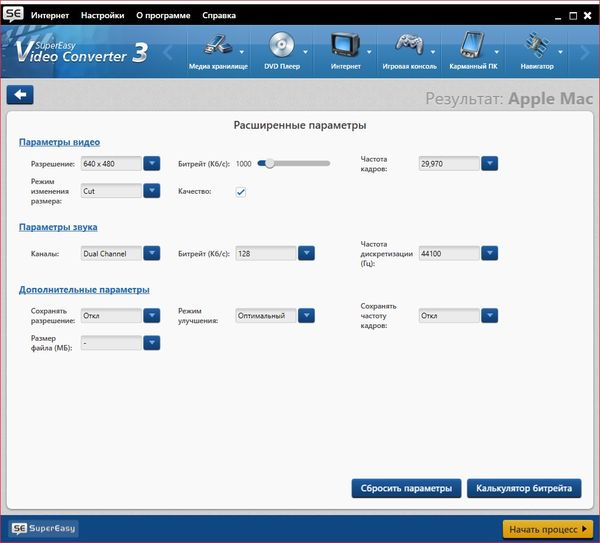Expand the Медиа хранилище small arrow
This screenshot has height=543, width=600.
click(242, 52)
